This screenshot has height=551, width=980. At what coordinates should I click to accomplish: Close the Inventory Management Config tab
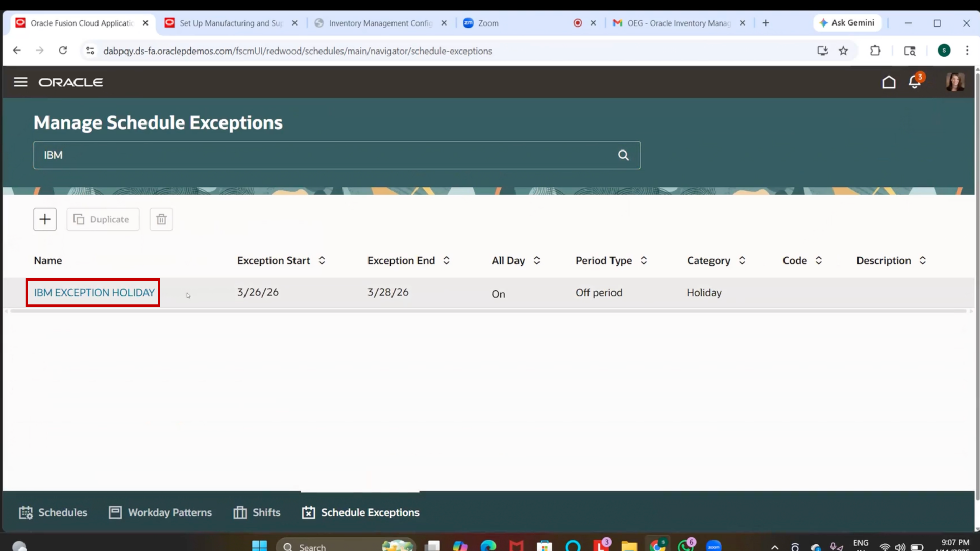[444, 23]
